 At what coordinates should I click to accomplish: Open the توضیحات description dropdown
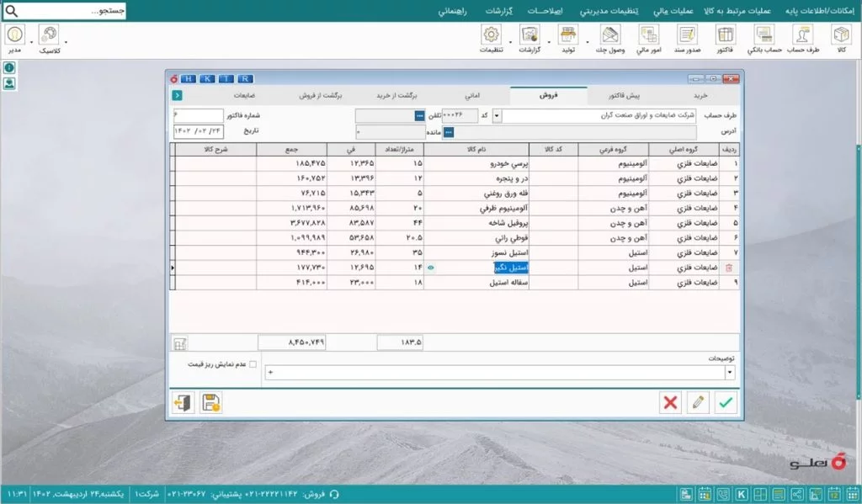click(729, 373)
